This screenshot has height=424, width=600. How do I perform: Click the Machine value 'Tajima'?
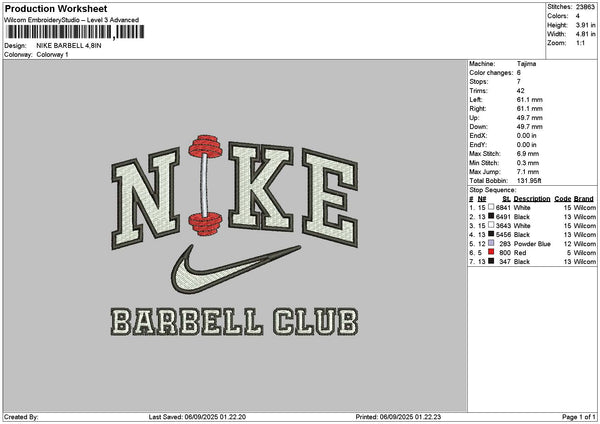(x=527, y=64)
